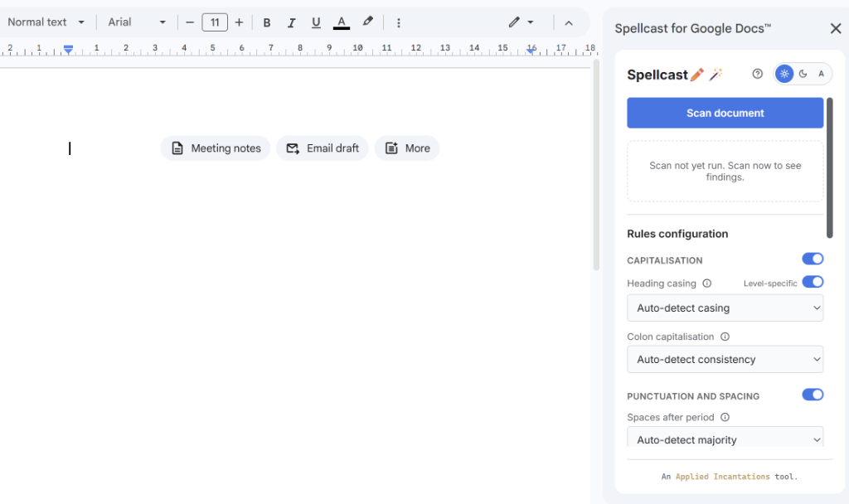Open the Normal text style dropdown
Screen dimensions: 849x504
(x=46, y=22)
